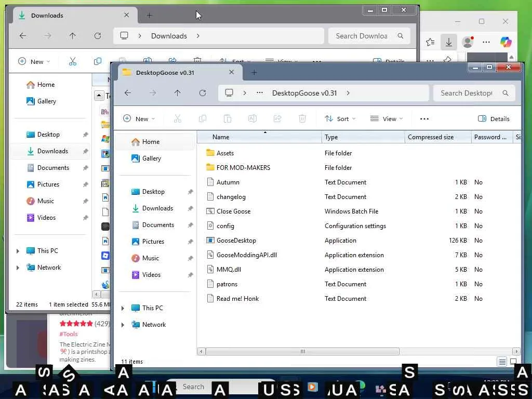
Task: Open Edge settings and more menu
Action: pos(486,42)
